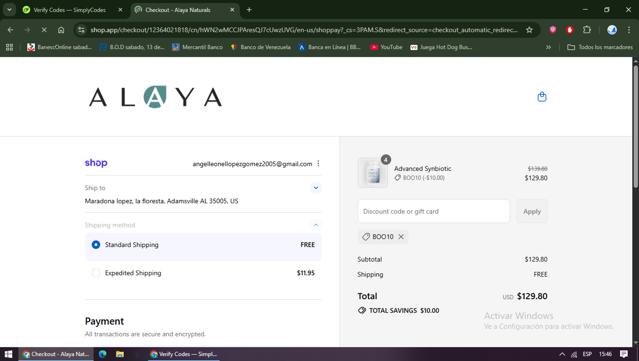Open Checkout Alaya Nat taskbar window
The image size is (639, 361).
pos(56,354)
